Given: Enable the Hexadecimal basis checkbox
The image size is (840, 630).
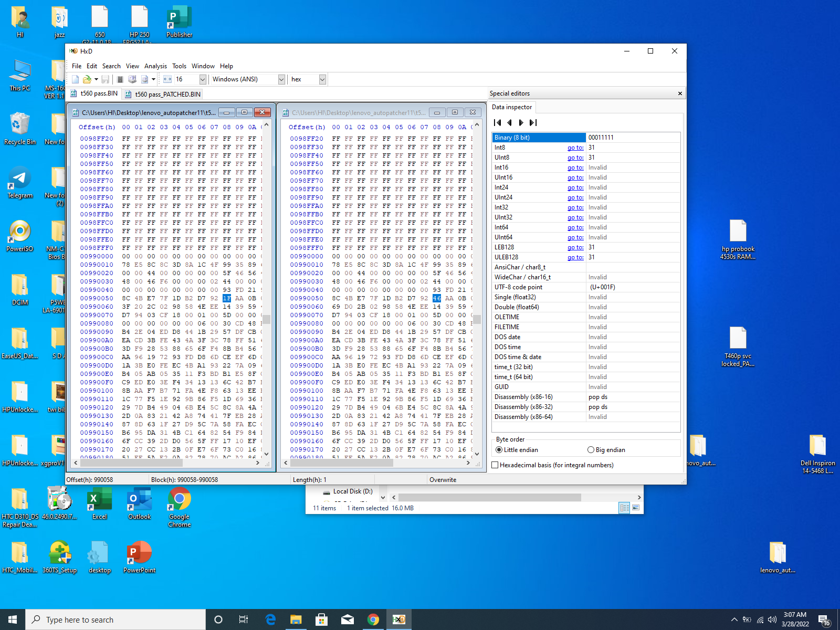Looking at the screenshot, I should [x=495, y=465].
